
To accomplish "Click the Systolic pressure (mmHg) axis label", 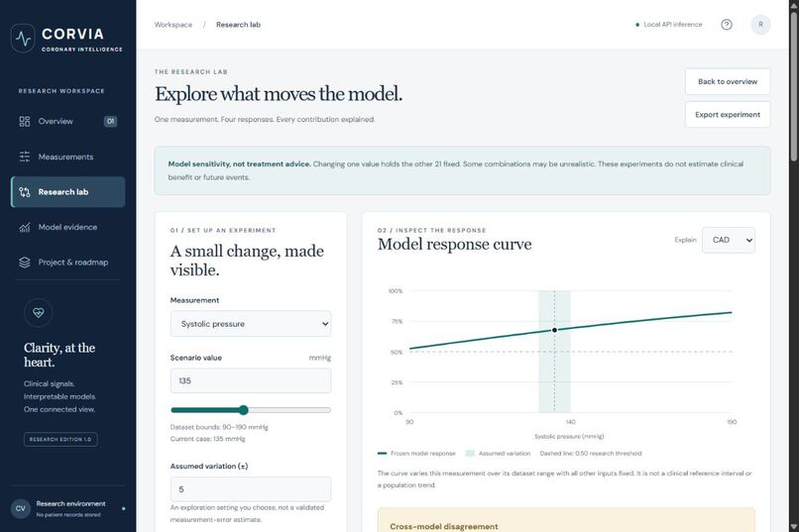I will (569, 436).
